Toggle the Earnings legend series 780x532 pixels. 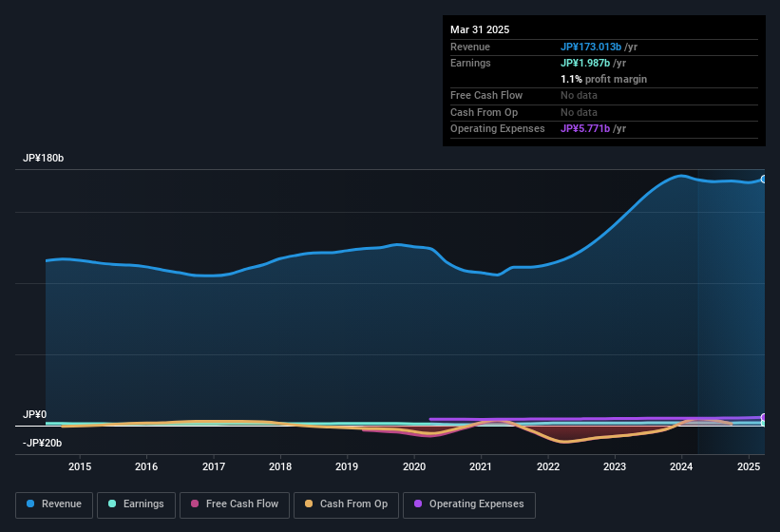[x=136, y=504]
